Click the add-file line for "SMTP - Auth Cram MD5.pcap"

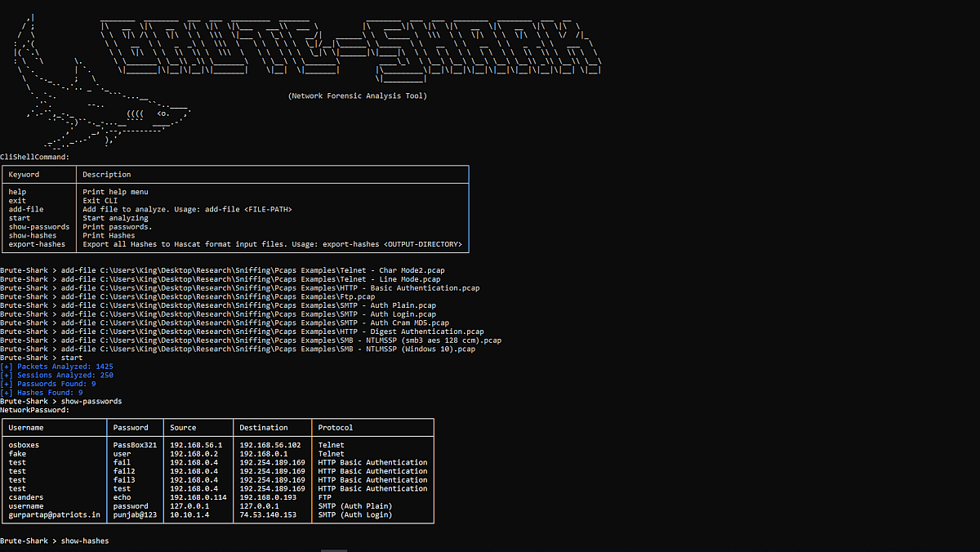click(x=225, y=323)
